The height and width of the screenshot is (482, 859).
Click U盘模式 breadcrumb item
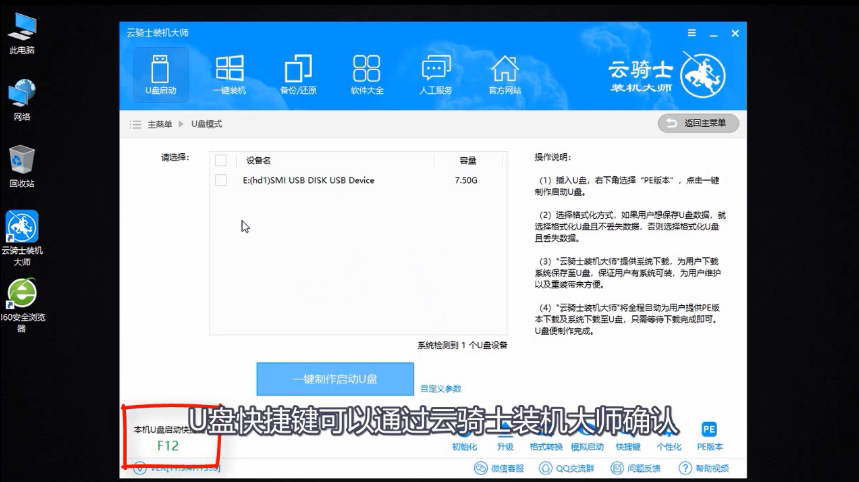pos(207,124)
